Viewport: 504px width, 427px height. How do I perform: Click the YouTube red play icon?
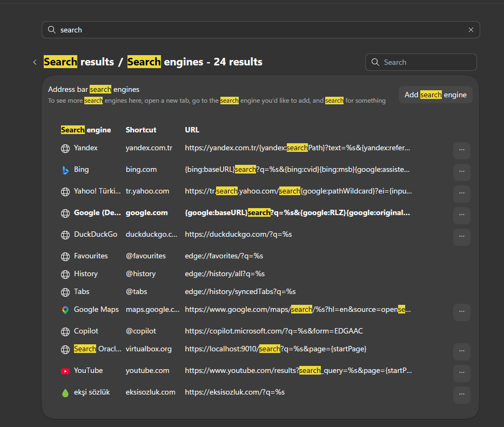65,371
